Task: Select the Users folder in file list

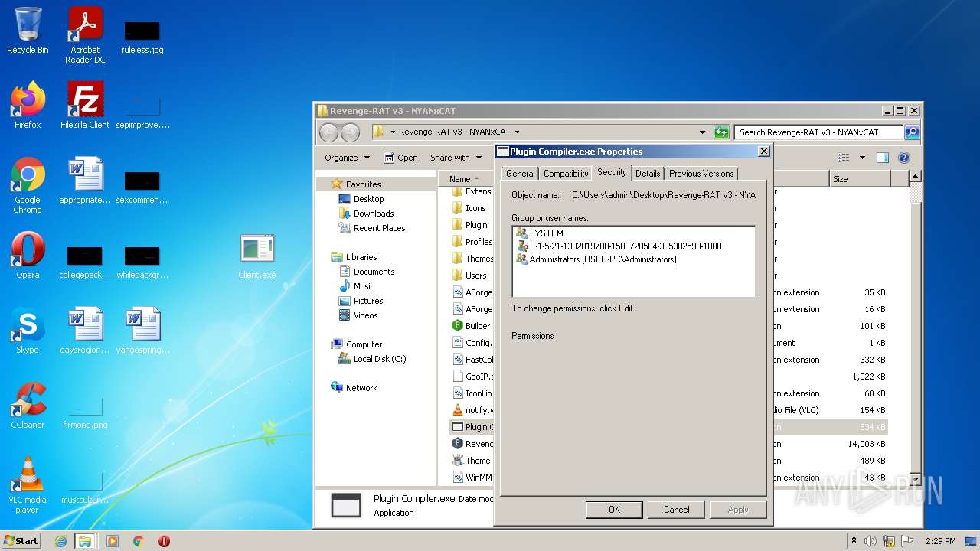Action: coord(471,275)
